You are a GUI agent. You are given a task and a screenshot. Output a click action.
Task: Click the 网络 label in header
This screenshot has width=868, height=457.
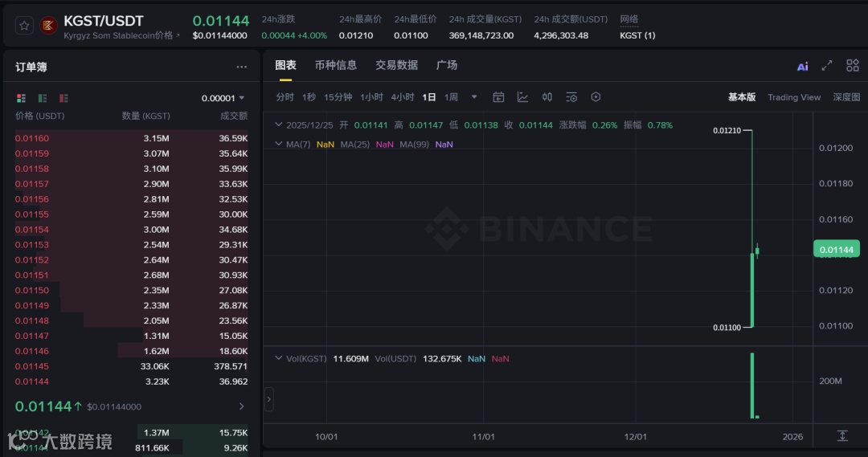628,19
